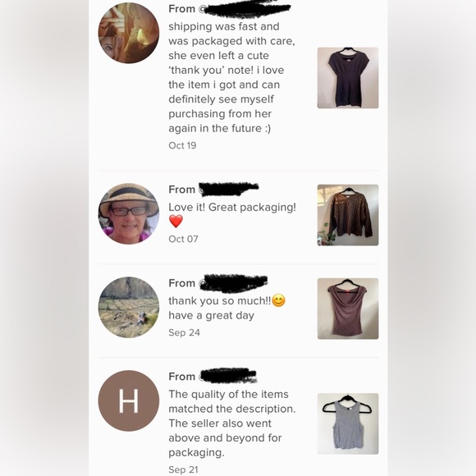This screenshot has height=476, width=476.
Task: Tap the avatar of woman wearing straw hat
Action: (128, 213)
